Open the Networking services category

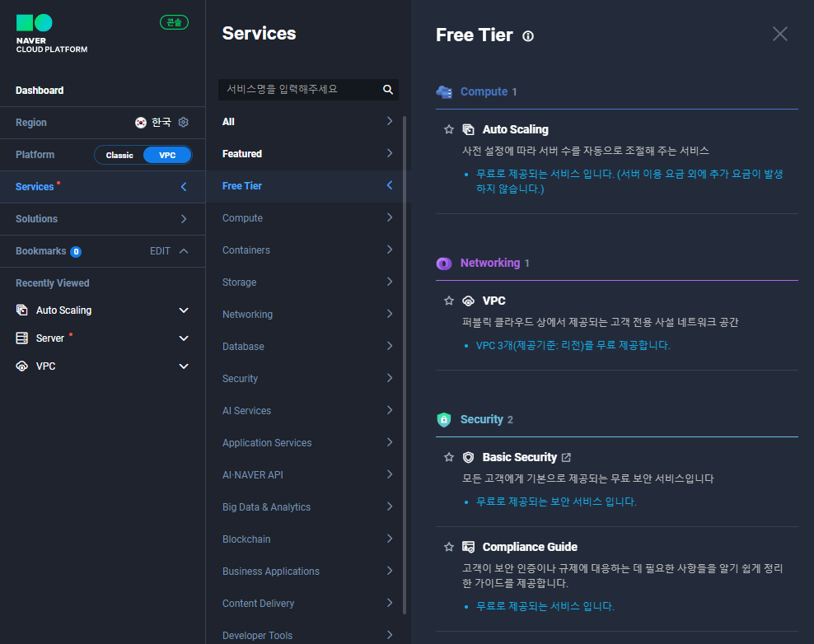(308, 315)
